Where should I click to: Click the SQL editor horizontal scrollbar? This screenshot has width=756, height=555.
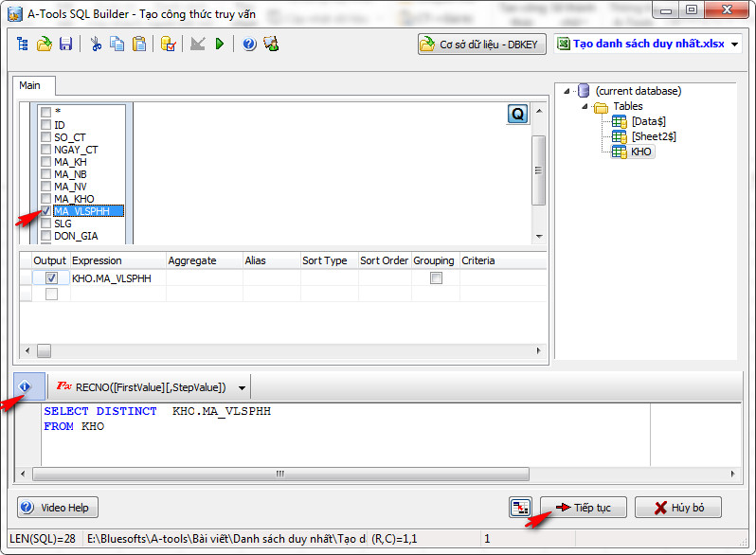click(279, 474)
